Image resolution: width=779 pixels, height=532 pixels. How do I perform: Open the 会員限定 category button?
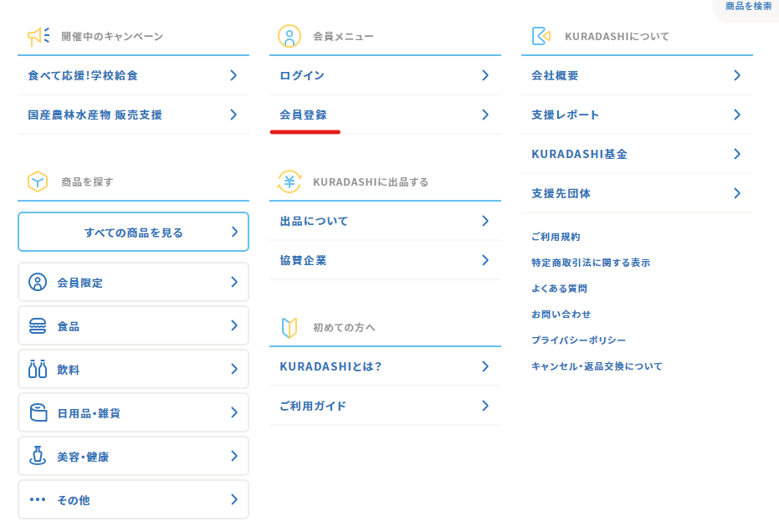(133, 282)
